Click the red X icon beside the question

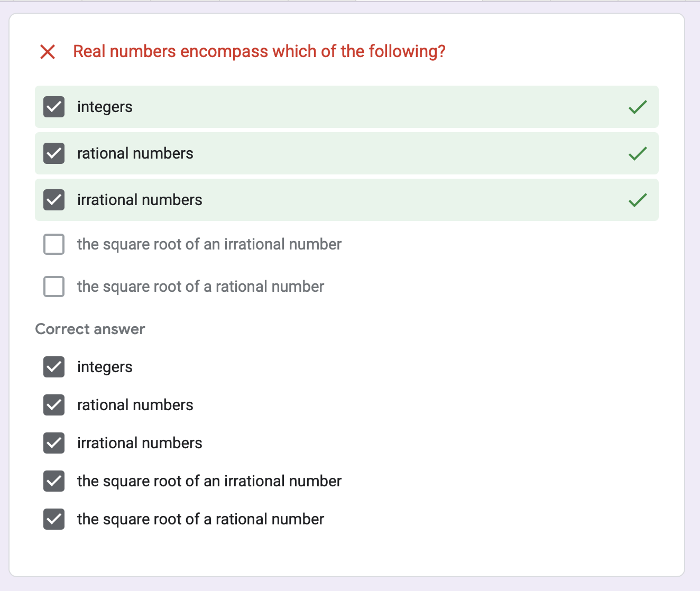(48, 52)
